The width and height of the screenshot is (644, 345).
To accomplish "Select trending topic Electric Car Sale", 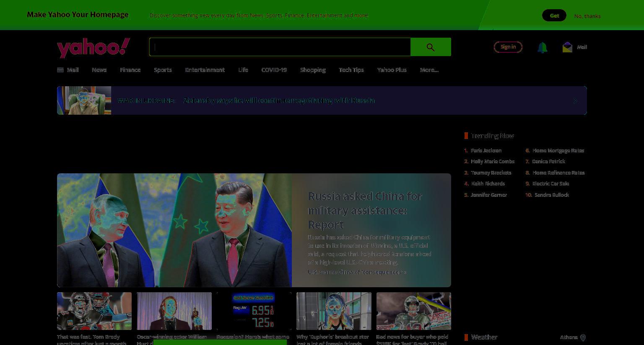I will 551,183.
